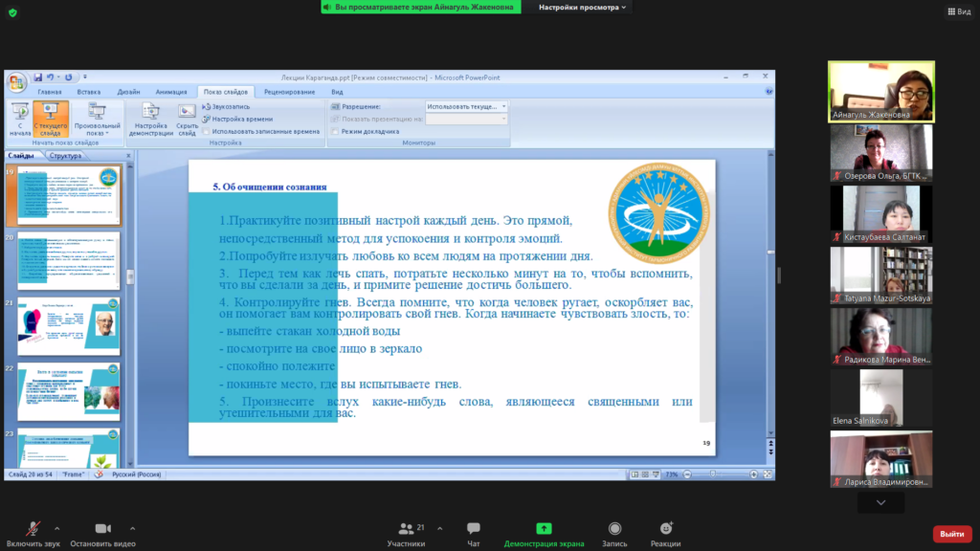This screenshot has width=980, height=551.
Task: Select slide 20 thumbnail
Action: coord(69,260)
